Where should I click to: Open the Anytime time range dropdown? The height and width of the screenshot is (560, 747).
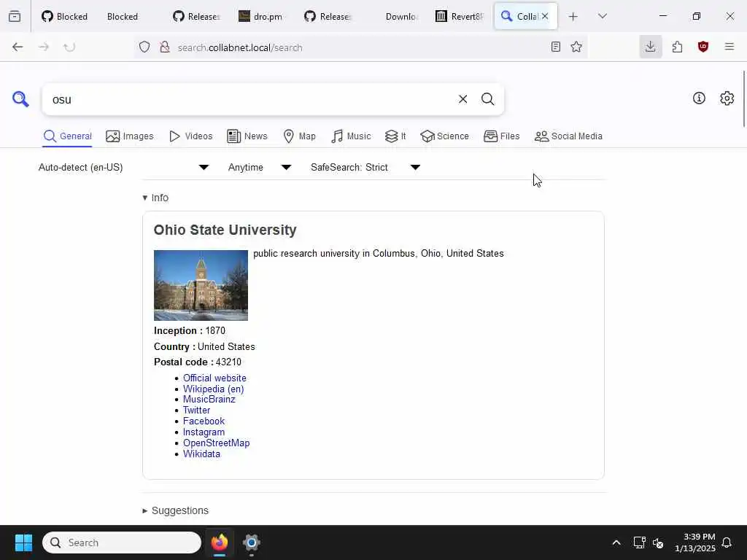pos(259,167)
